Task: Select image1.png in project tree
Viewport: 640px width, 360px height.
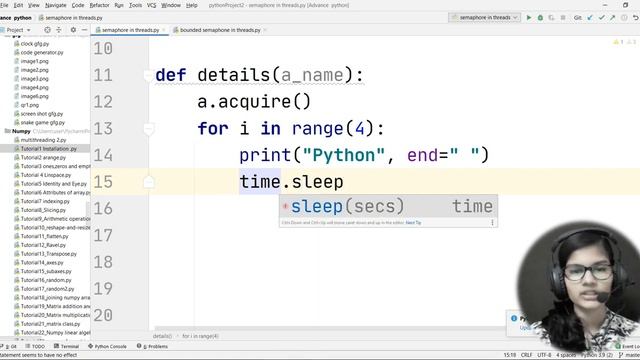Action: pos(31,61)
